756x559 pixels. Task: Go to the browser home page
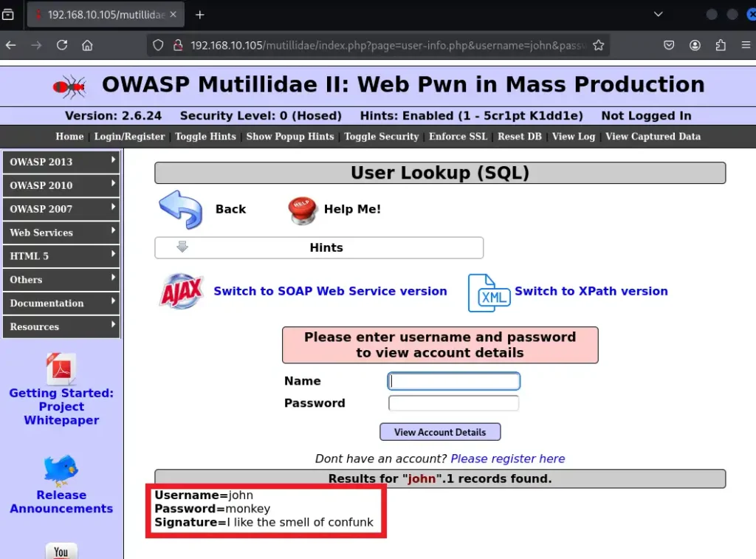87,45
